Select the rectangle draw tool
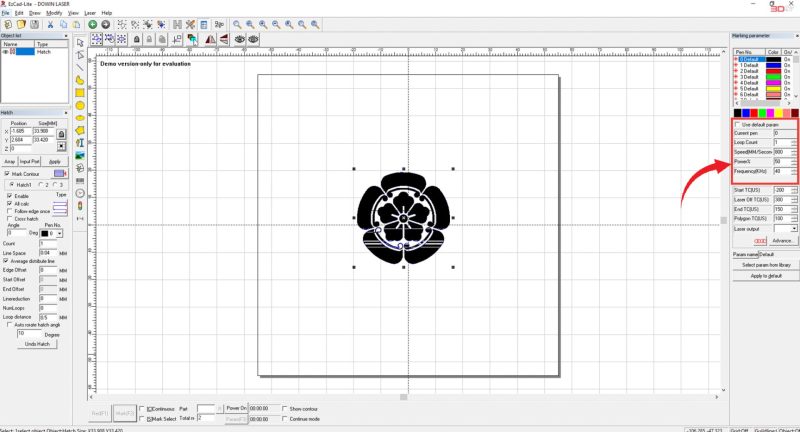This screenshot has width=800, height=432. pyautogui.click(x=80, y=93)
